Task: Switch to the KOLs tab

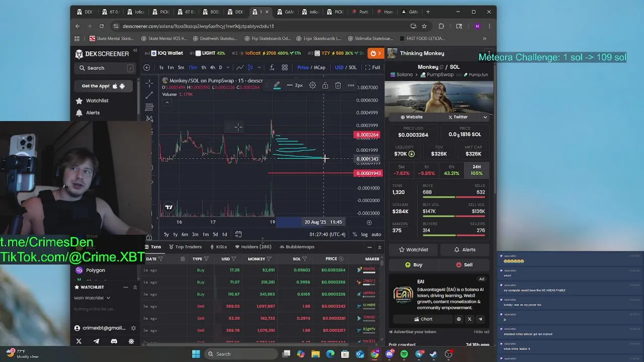Action: coord(218,247)
